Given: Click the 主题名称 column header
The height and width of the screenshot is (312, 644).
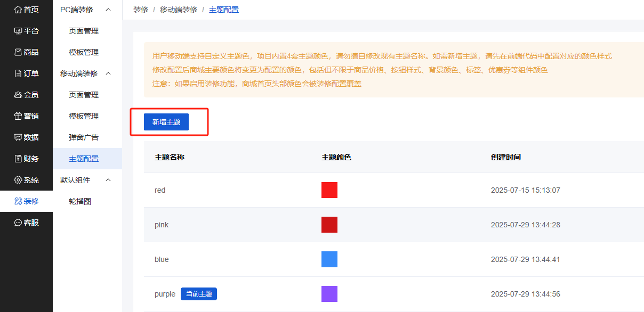Looking at the screenshot, I should tap(170, 157).
